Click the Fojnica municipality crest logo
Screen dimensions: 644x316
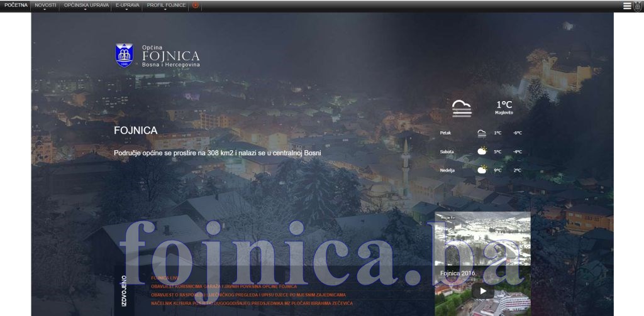[x=124, y=55]
